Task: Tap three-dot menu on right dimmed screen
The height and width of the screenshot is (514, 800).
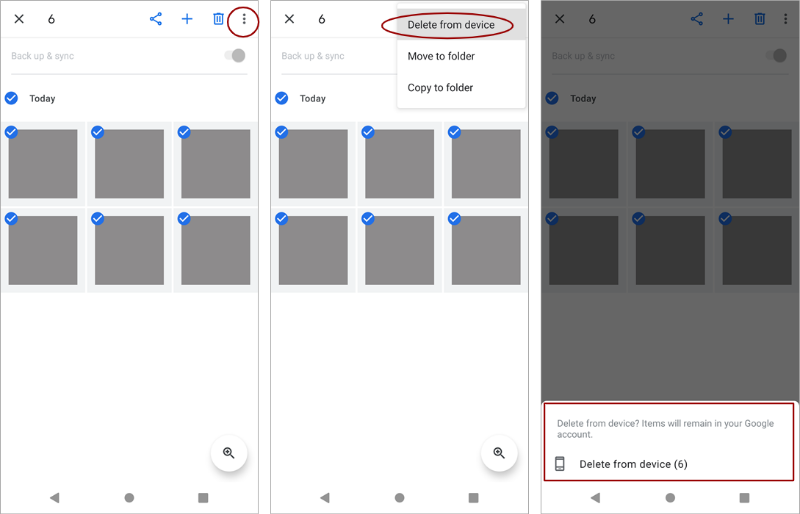Action: 785,19
